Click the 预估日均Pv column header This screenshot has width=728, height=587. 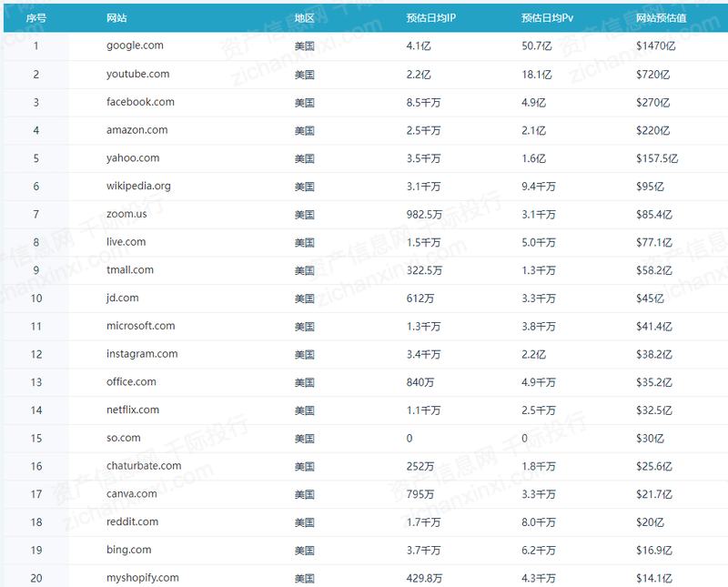tap(547, 18)
